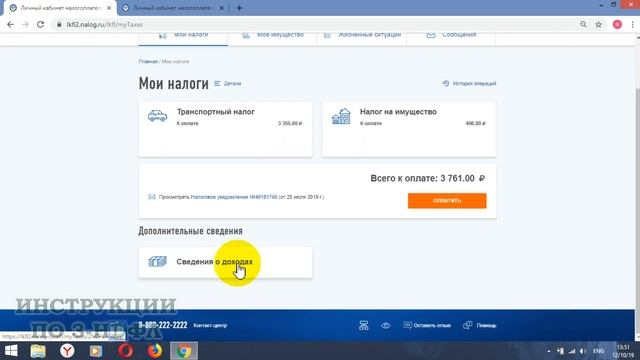
Task: Toggle the accessibility eye icon in footer
Action: pyautogui.click(x=386, y=325)
